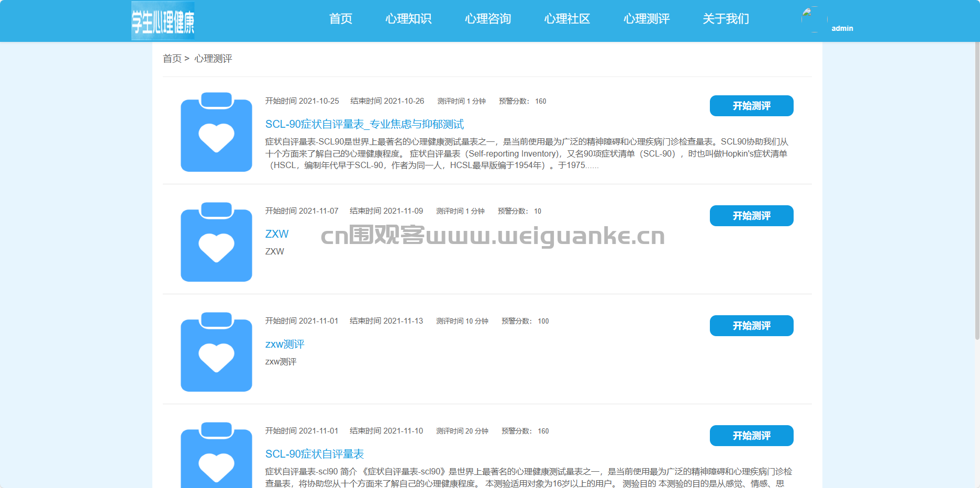
Task: Click 开始测评 for SCL-90症状自评量表
Action: (x=751, y=436)
